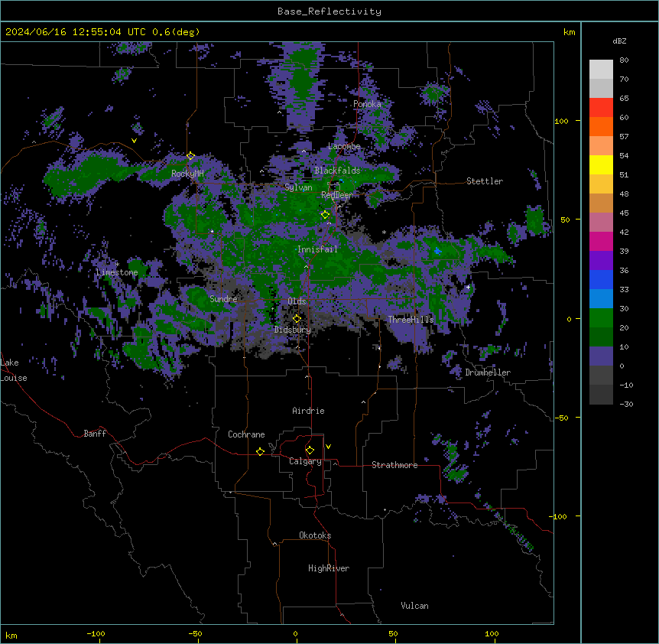The height and width of the screenshot is (644, 659).
Task: Click the 0.6(deg) elevation angle text
Action: tap(176, 32)
